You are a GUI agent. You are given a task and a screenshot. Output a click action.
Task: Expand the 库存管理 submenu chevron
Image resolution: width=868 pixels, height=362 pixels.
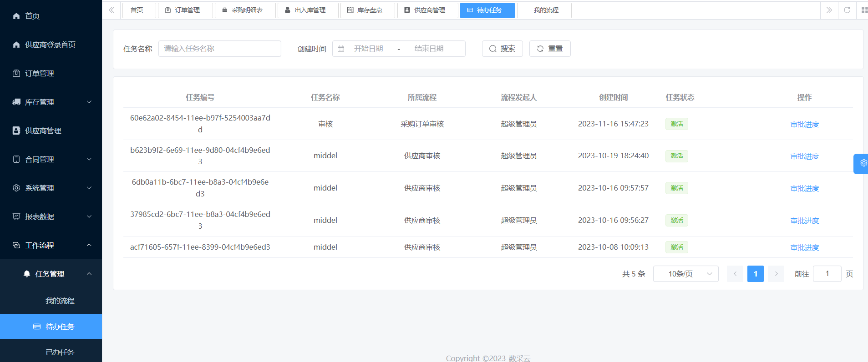click(x=89, y=102)
